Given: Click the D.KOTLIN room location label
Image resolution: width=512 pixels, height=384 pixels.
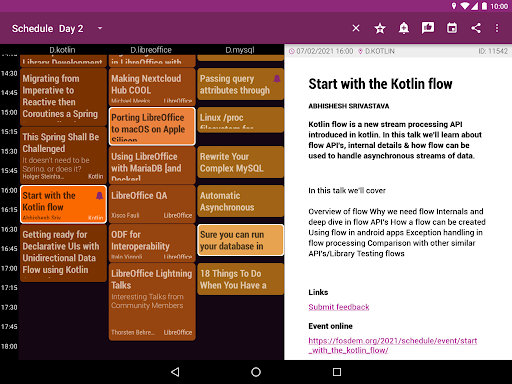Looking at the screenshot, I should click(x=376, y=51).
